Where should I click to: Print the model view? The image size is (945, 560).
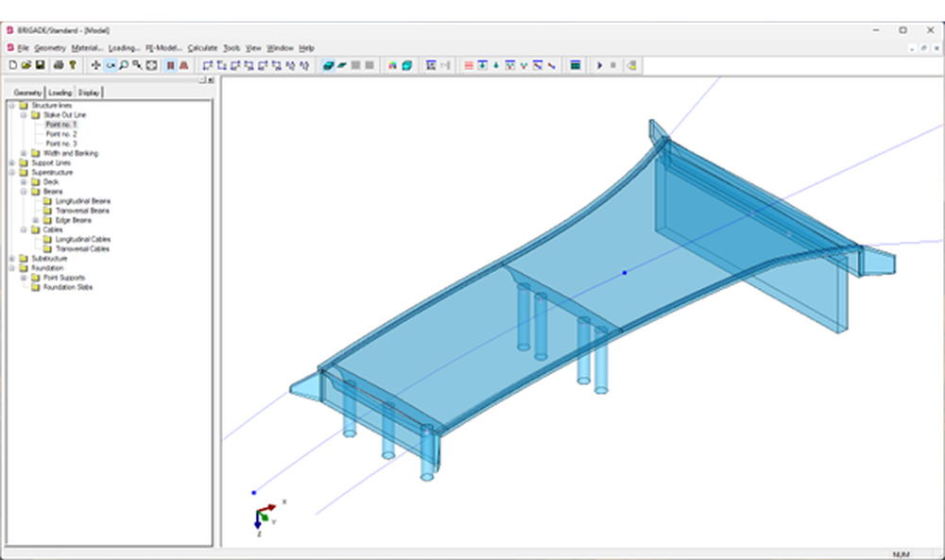coord(58,65)
